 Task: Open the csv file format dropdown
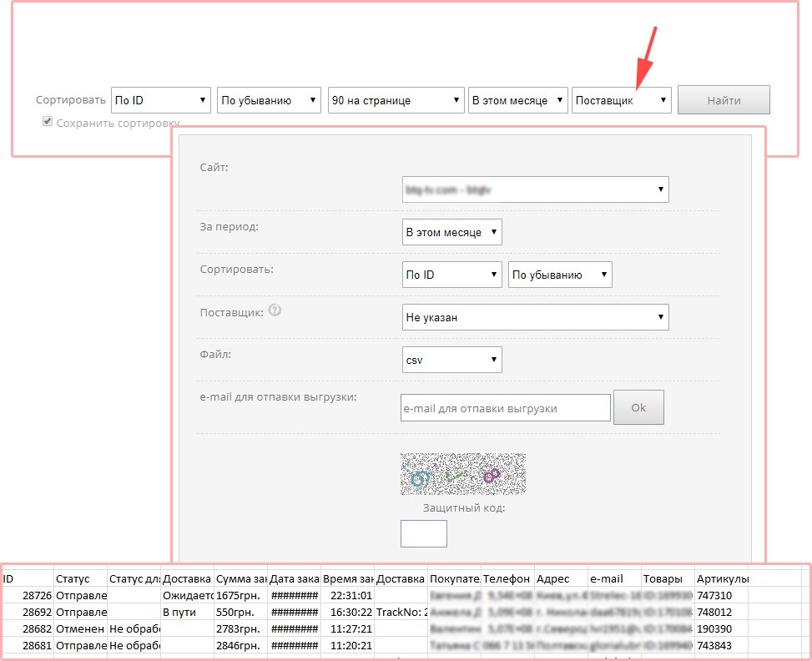click(451, 360)
